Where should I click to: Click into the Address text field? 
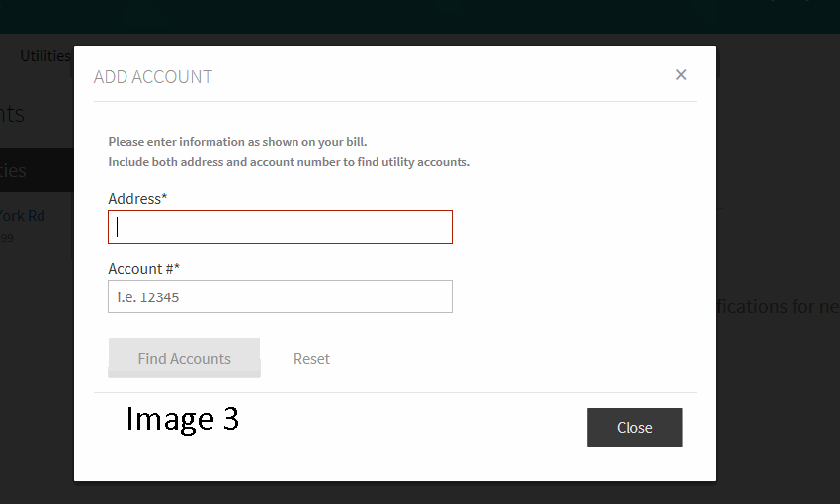[x=280, y=227]
